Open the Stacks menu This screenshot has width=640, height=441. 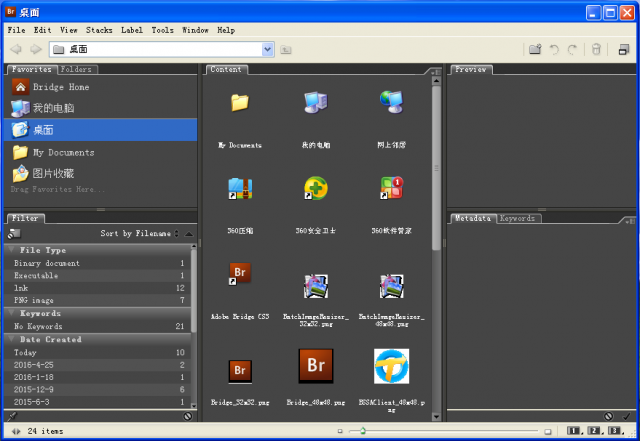pos(99,30)
